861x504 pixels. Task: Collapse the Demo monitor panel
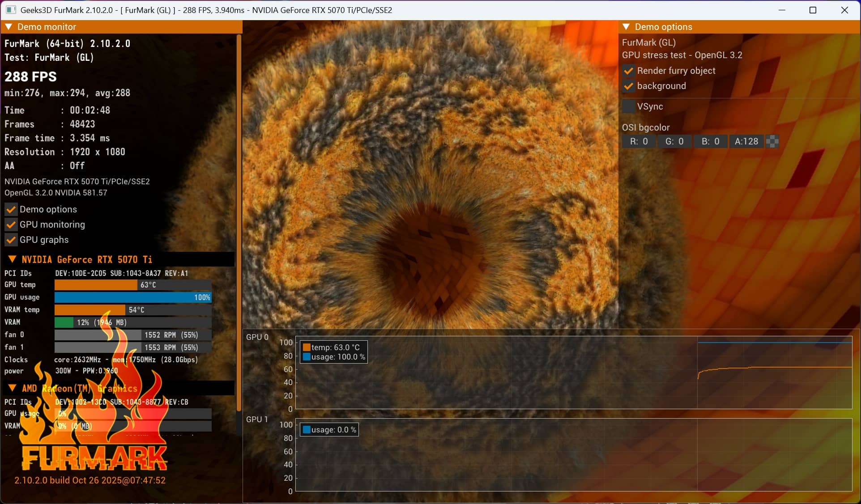coord(9,27)
